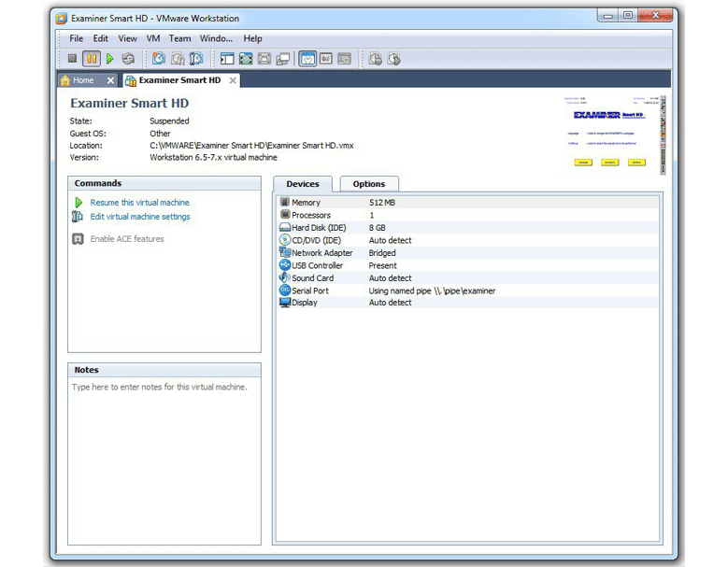Resume this virtual machine
728x567 pixels.
pyautogui.click(x=139, y=203)
